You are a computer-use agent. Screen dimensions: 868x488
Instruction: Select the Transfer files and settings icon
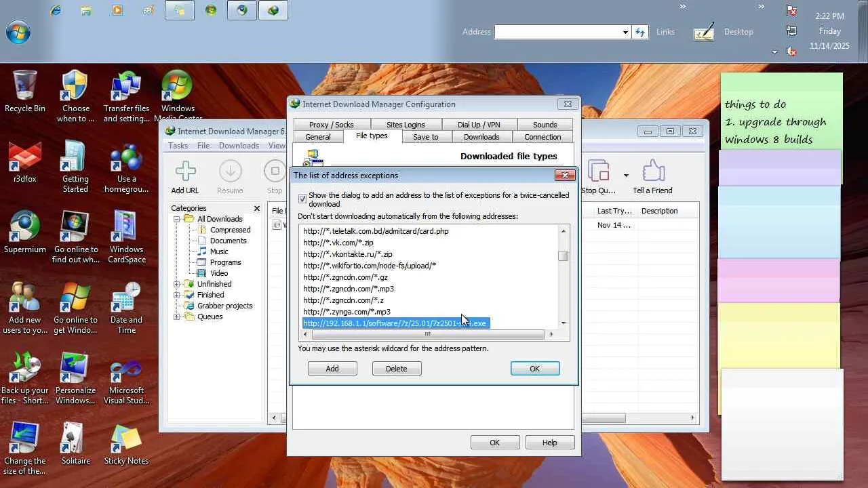pos(126,97)
